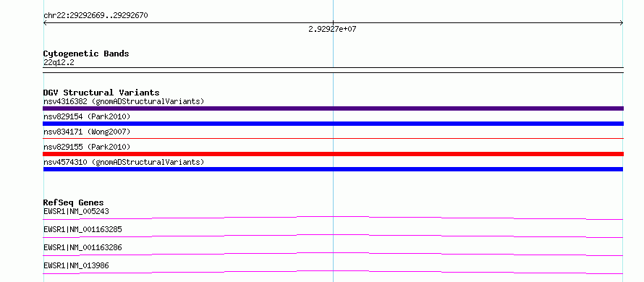Click the black cytogenetic band line for 22q12.2
Viewport: 644px width, 282px height.
(333, 70)
